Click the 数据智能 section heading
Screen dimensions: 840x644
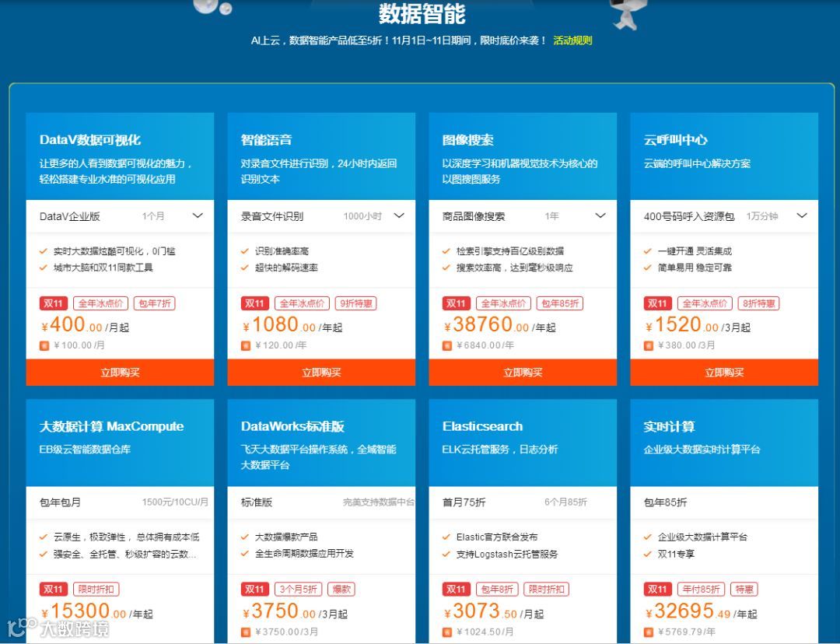[x=422, y=14]
